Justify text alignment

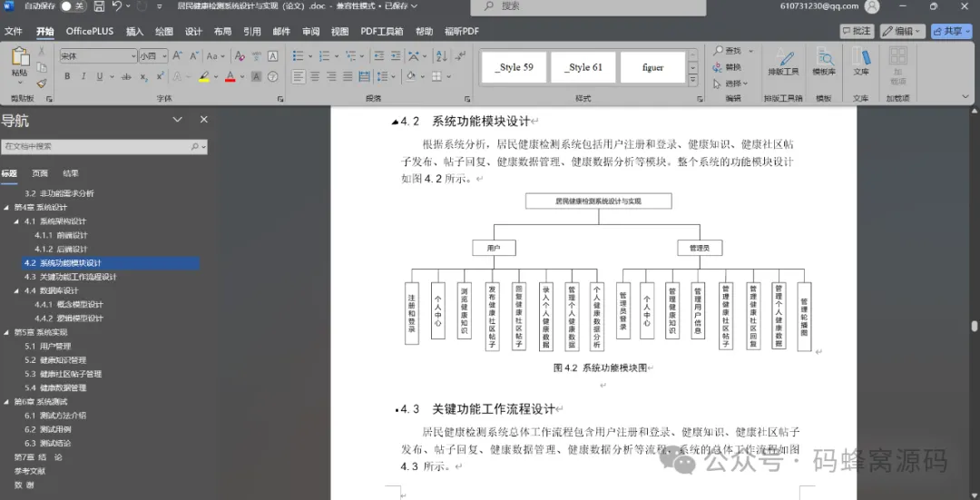(348, 76)
